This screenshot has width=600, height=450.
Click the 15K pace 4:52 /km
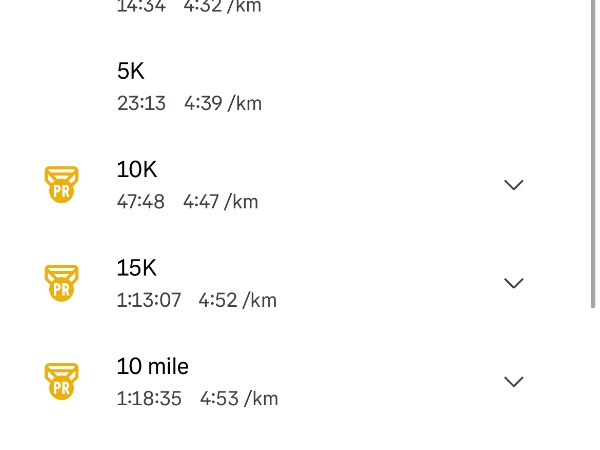[x=237, y=299]
